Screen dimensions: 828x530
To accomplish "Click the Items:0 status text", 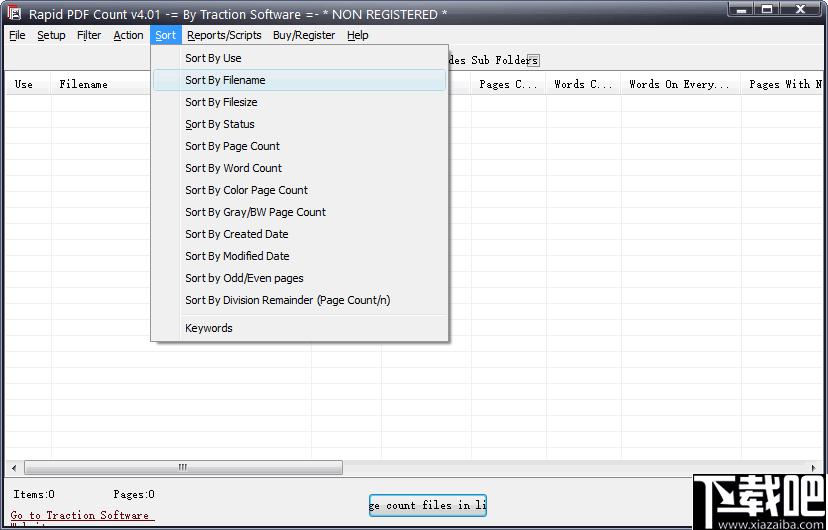I will click(34, 495).
